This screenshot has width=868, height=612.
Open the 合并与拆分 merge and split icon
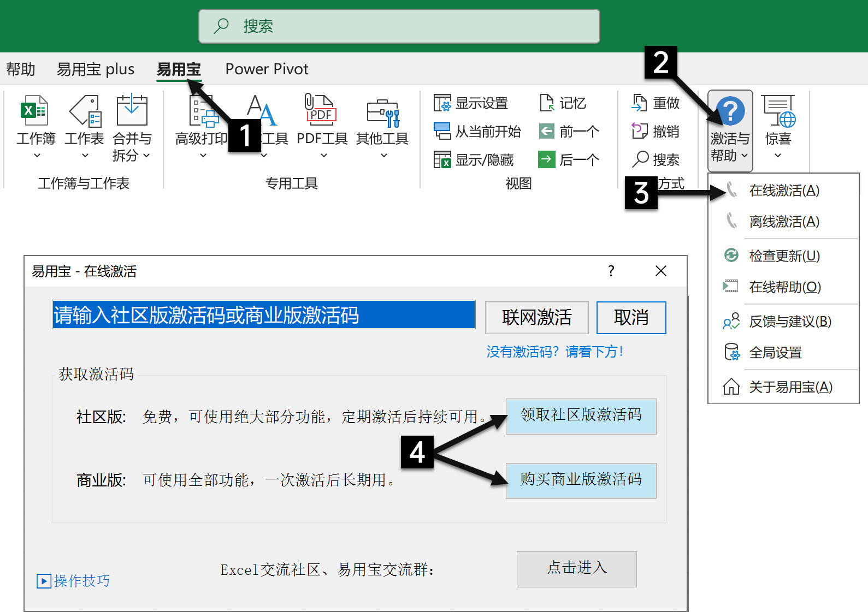pos(132,111)
